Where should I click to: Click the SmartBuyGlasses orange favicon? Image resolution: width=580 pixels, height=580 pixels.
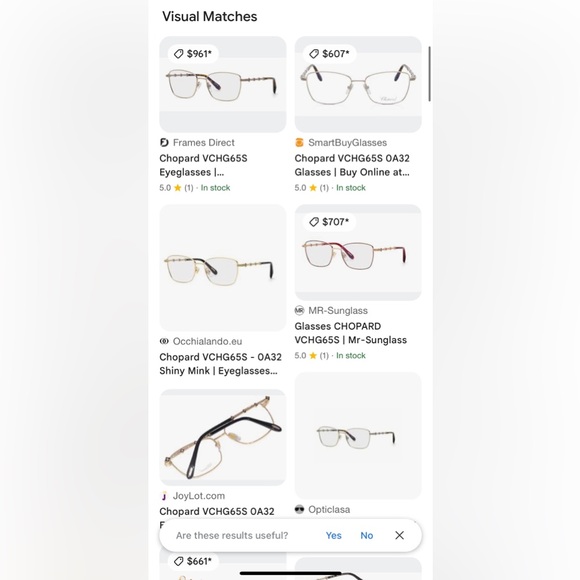(x=299, y=142)
